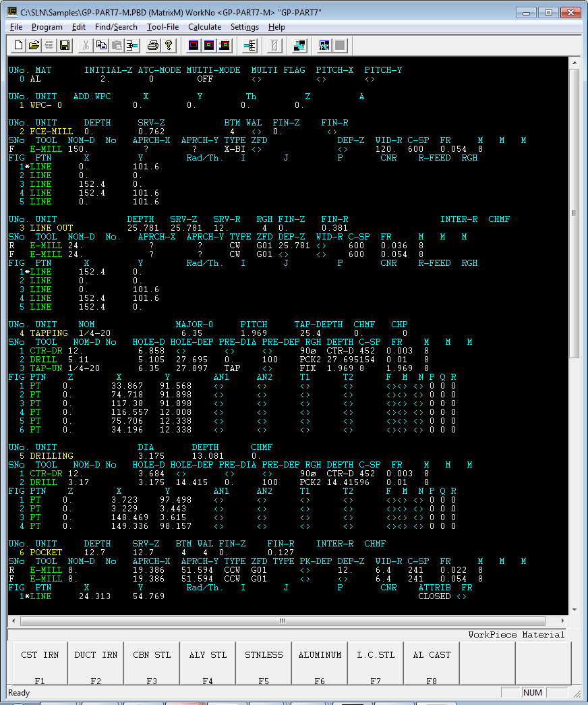Click the New file icon
Screen dimensions: 588x705
[18, 46]
